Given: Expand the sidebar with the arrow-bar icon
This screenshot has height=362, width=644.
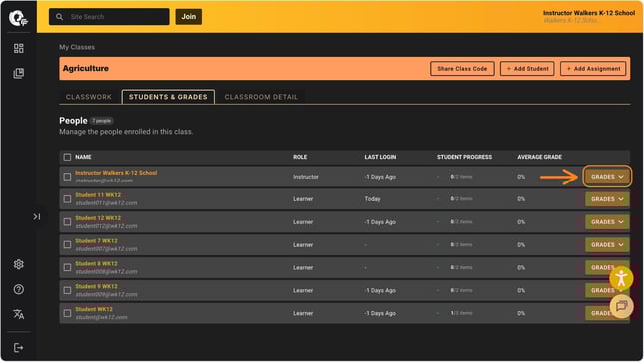Looking at the screenshot, I should click(37, 216).
